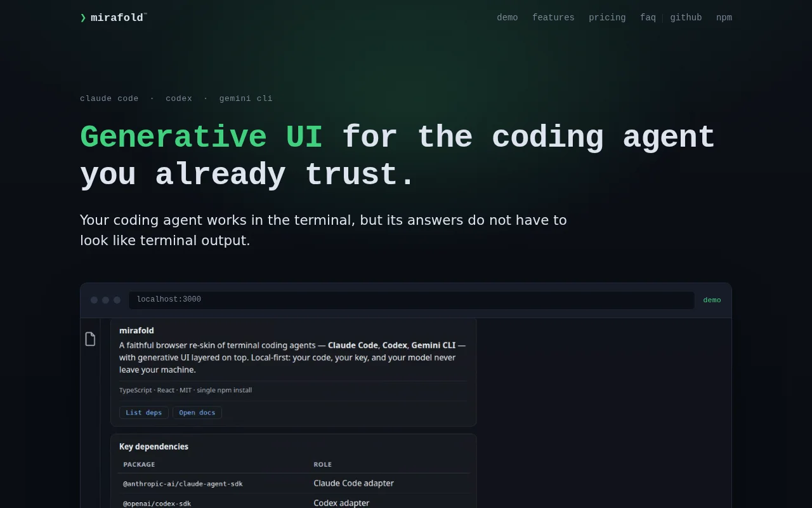Screen dimensions: 812x508
Task: Select the @openai/codex-sdk package cell
Action: click(157, 504)
